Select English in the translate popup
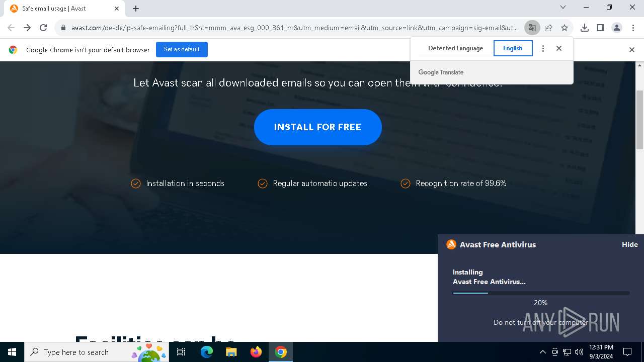The image size is (644, 362). click(513, 48)
